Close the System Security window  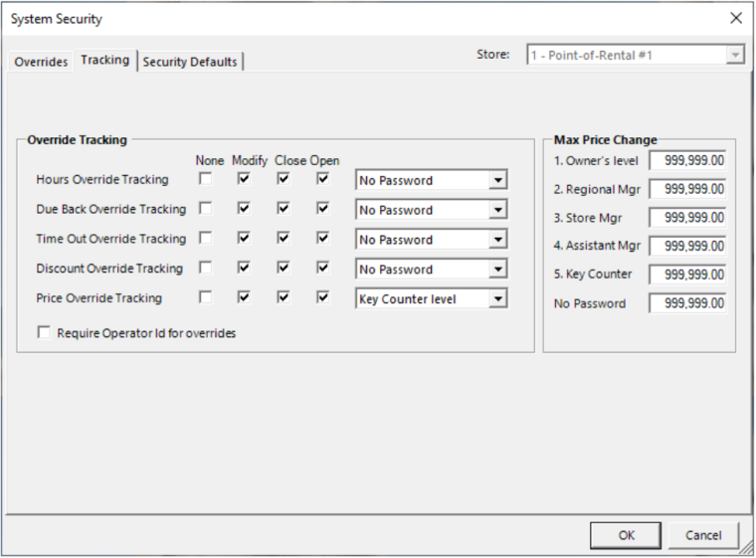coord(736,18)
